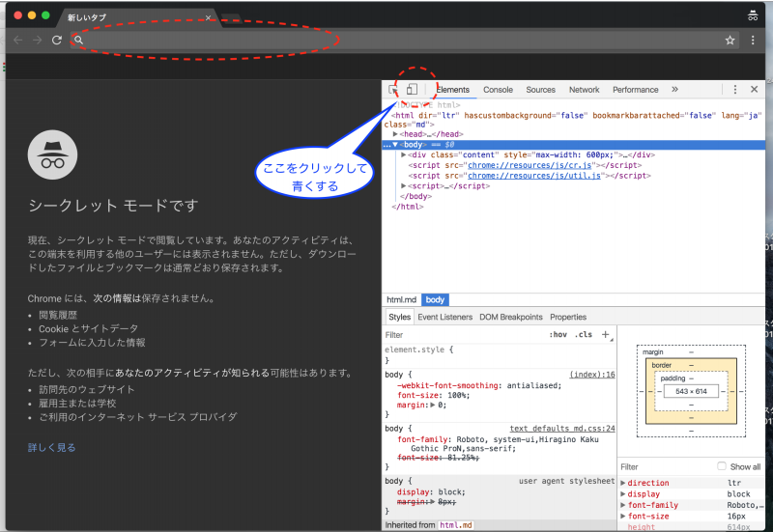Screen dimensions: 773x532
Task: Open chrome://resources/js/cr.js link
Action: [530, 165]
